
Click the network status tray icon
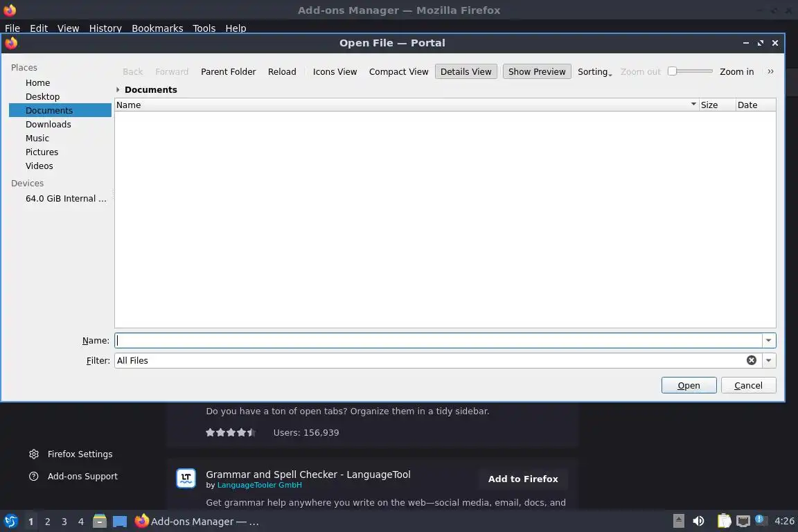coord(743,521)
